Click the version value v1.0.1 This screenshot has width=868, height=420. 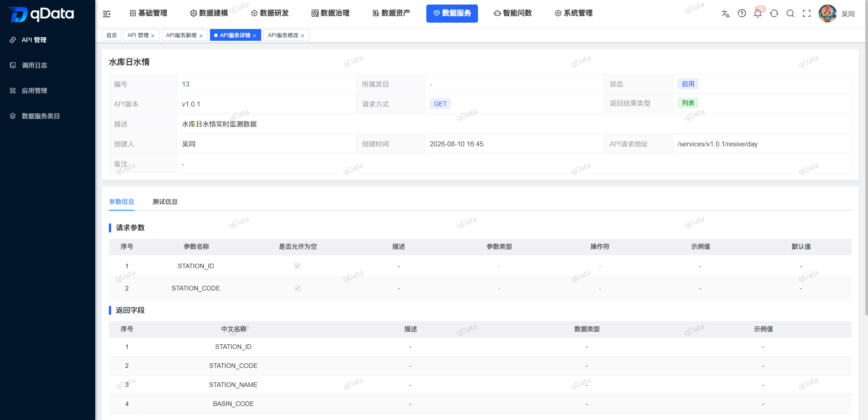tap(191, 104)
